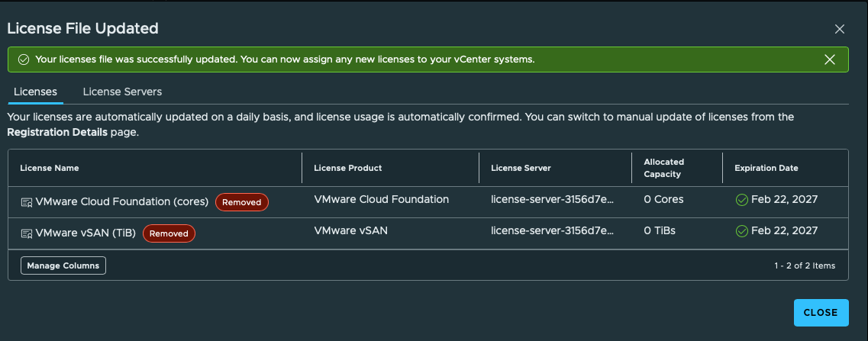Sort by Allocated Capacity column header
868x341 pixels.
663,168
